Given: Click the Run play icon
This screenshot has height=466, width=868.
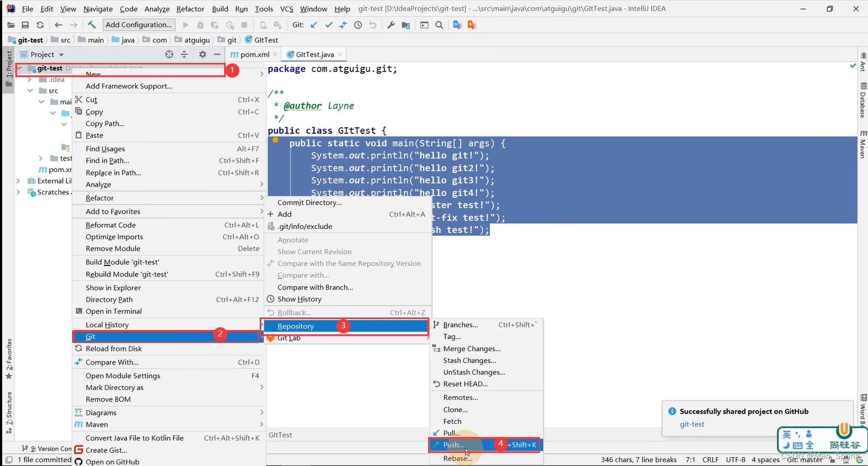Looking at the screenshot, I should 186,25.
